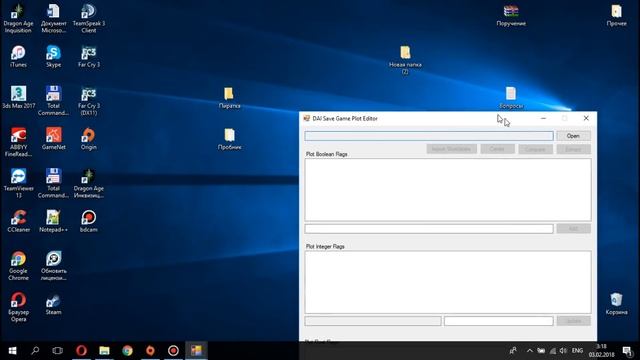Select the Новая папка (2) folder
The width and height of the screenshot is (640, 360).
405,60
